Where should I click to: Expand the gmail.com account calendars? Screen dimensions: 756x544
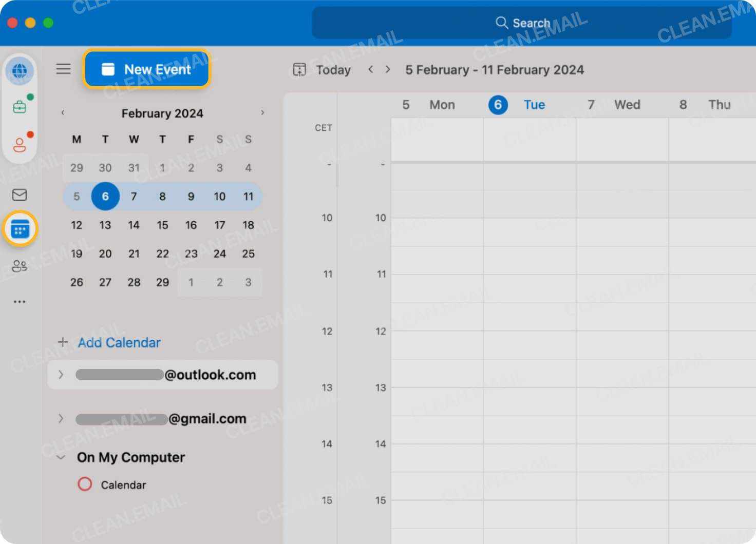(61, 418)
